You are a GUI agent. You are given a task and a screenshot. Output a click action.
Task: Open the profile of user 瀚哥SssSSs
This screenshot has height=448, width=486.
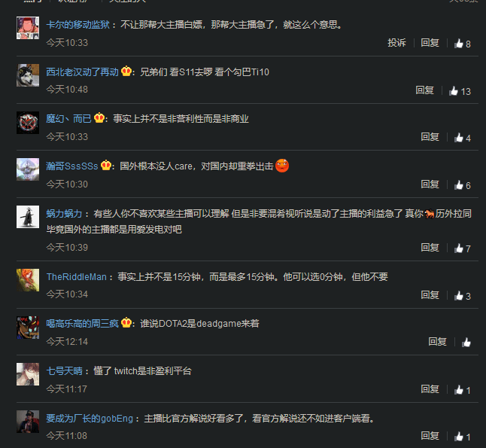point(72,166)
